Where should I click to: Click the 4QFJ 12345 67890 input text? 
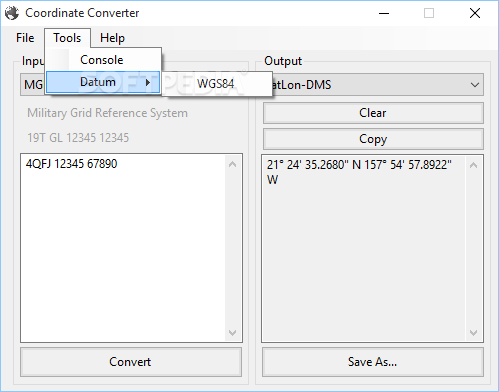click(x=71, y=164)
